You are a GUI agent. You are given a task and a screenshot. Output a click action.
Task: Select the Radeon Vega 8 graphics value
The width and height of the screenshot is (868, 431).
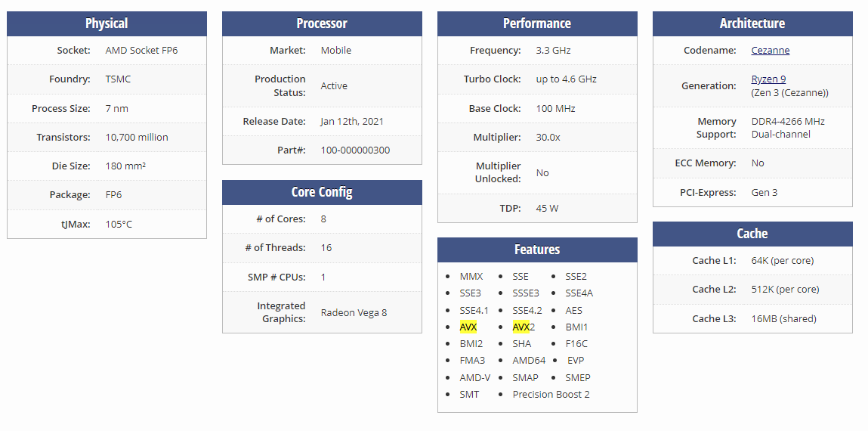point(354,313)
